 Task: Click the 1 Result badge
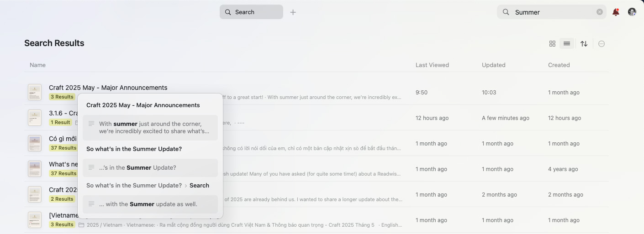coord(60,122)
